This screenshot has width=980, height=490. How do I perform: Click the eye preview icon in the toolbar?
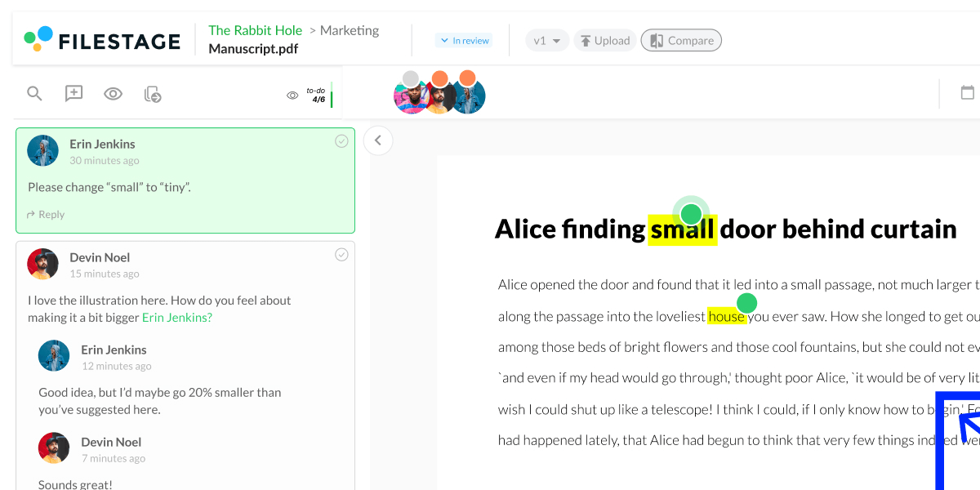coord(113,93)
